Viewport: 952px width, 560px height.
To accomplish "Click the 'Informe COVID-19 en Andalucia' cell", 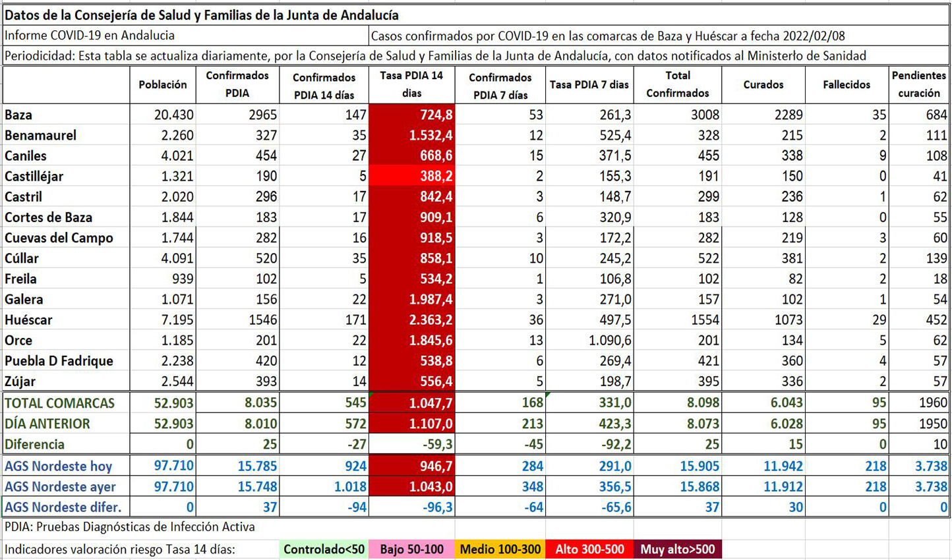I will [x=90, y=36].
